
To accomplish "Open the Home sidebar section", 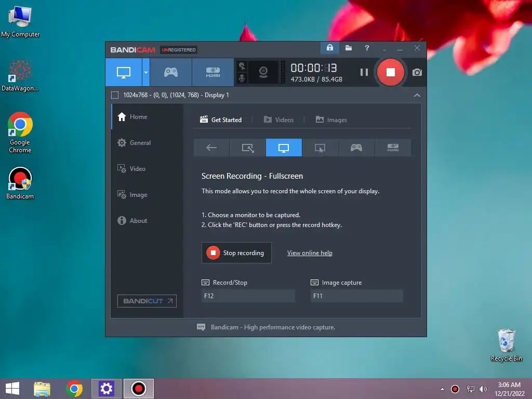I will click(x=147, y=117).
